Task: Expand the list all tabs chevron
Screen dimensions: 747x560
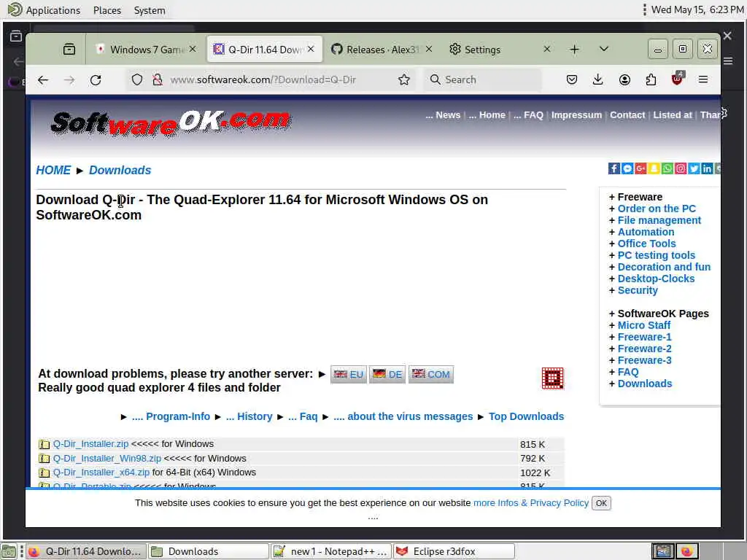Action: tap(603, 49)
